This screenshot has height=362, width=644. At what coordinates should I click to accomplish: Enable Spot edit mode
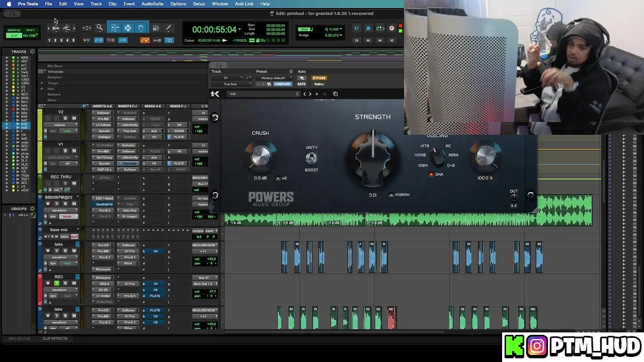pos(30,30)
